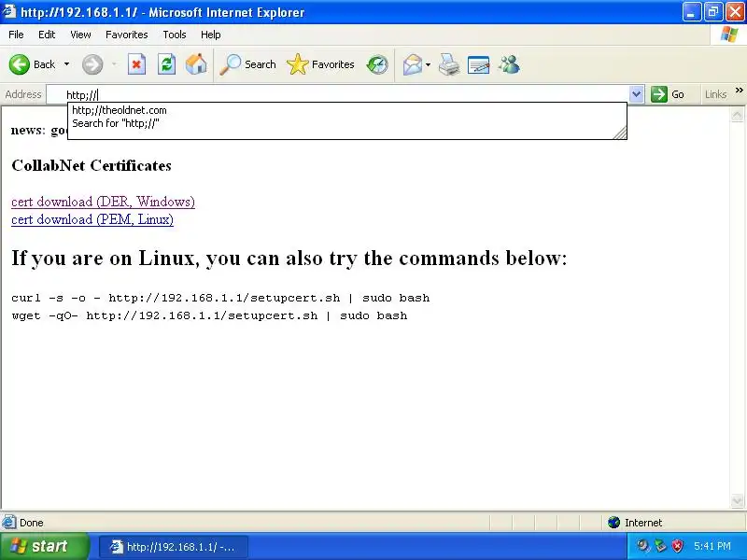Open cert download (PEM, Linux) link
This screenshot has width=747, height=560.
(x=92, y=219)
